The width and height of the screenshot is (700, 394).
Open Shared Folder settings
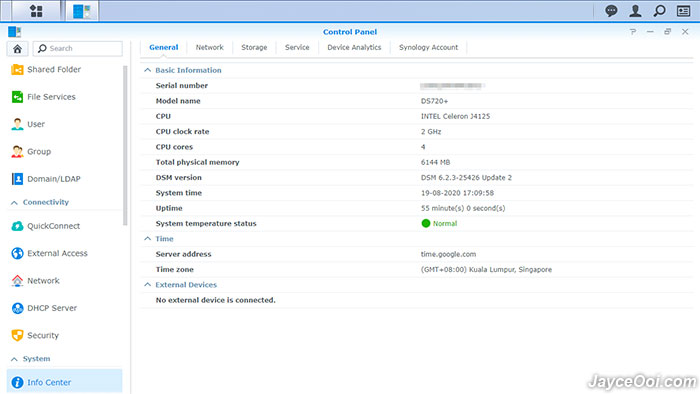54,70
